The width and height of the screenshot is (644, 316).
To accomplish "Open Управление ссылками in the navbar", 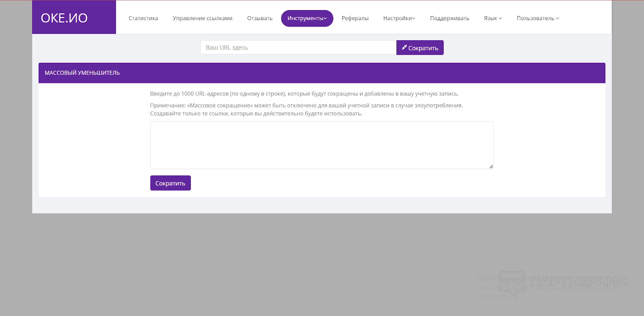I will click(x=202, y=19).
